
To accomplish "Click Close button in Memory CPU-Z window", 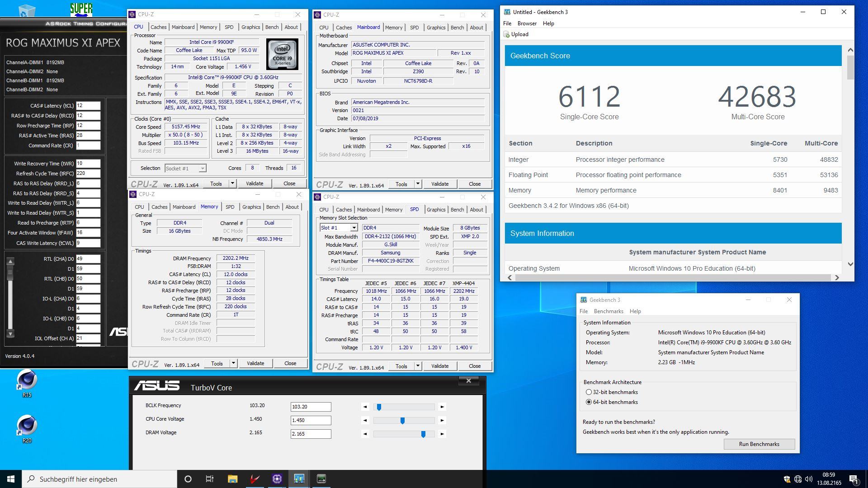I will (x=290, y=363).
